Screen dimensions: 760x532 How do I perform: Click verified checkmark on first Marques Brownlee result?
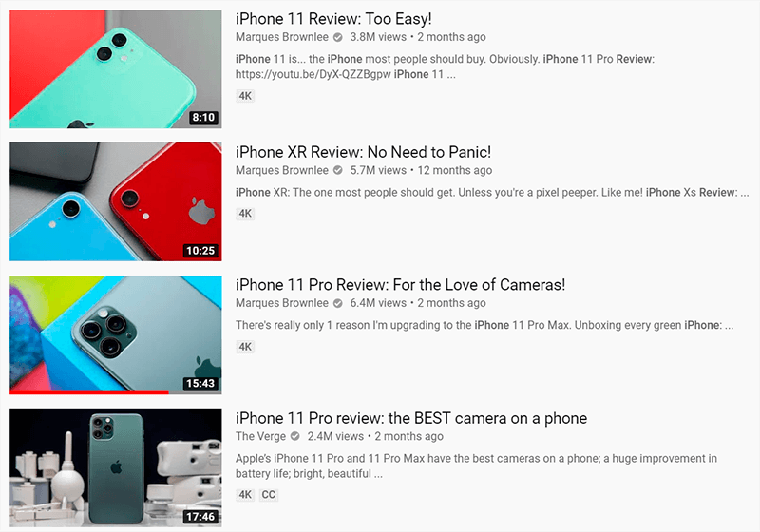tap(338, 37)
